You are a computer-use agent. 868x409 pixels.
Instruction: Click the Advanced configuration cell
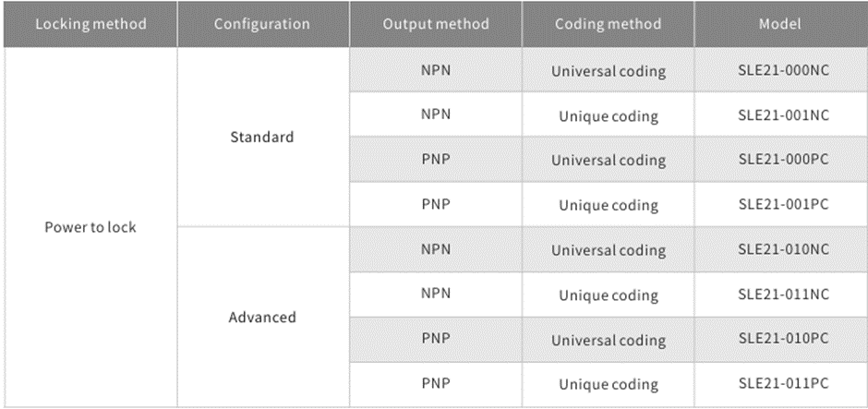[x=263, y=317]
